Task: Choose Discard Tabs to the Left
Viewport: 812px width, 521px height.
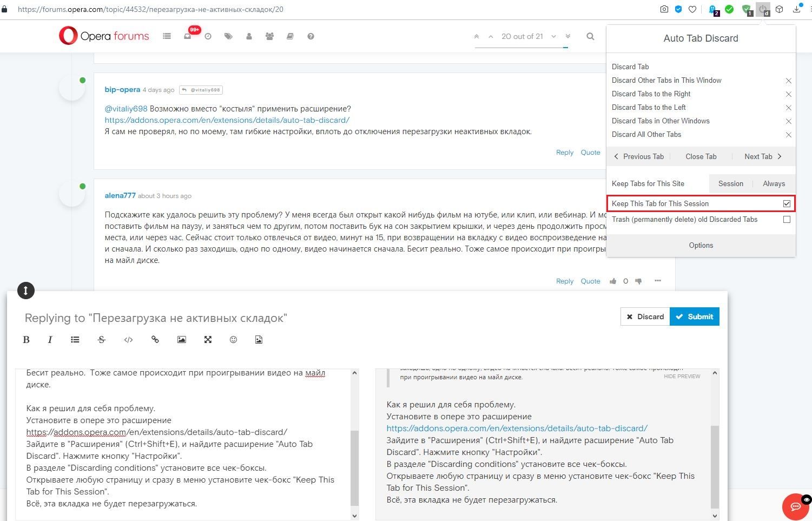Action: [649, 107]
